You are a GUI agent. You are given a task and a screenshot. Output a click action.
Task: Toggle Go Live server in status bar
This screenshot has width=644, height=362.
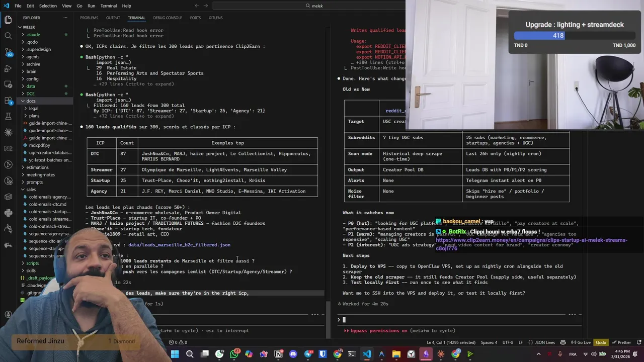[581, 342]
